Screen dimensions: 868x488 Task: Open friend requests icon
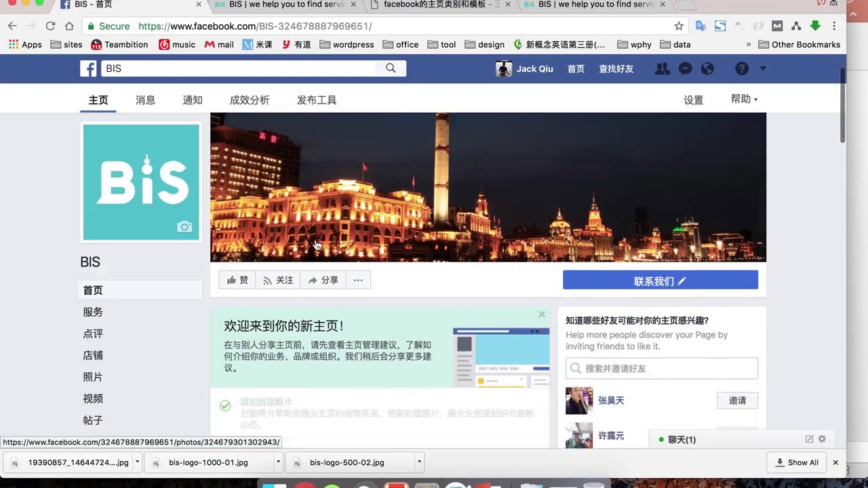tap(663, 68)
